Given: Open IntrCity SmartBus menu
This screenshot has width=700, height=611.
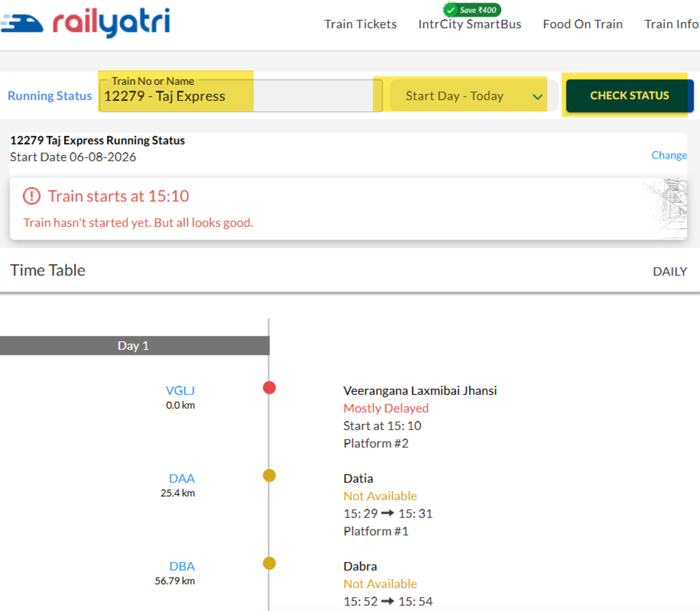Looking at the screenshot, I should 470,24.
